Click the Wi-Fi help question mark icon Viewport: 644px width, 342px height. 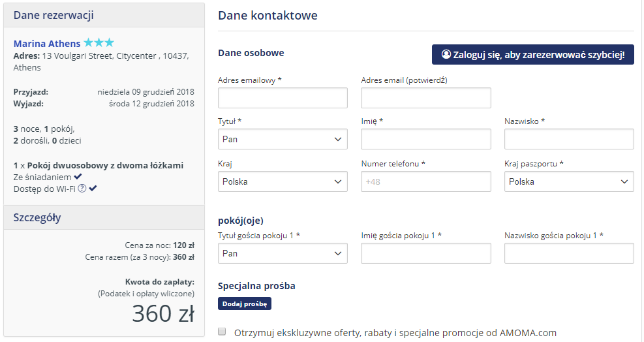pyautogui.click(x=82, y=189)
